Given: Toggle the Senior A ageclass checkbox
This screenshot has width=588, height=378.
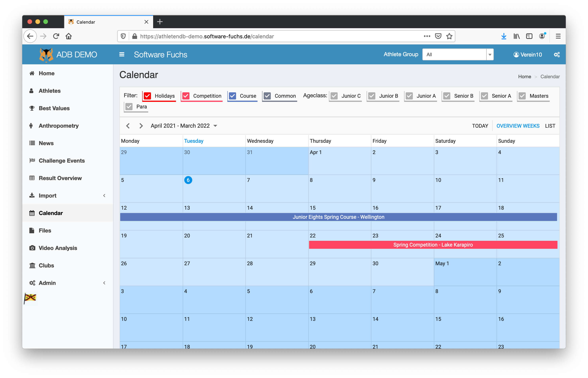Looking at the screenshot, I should pos(484,96).
